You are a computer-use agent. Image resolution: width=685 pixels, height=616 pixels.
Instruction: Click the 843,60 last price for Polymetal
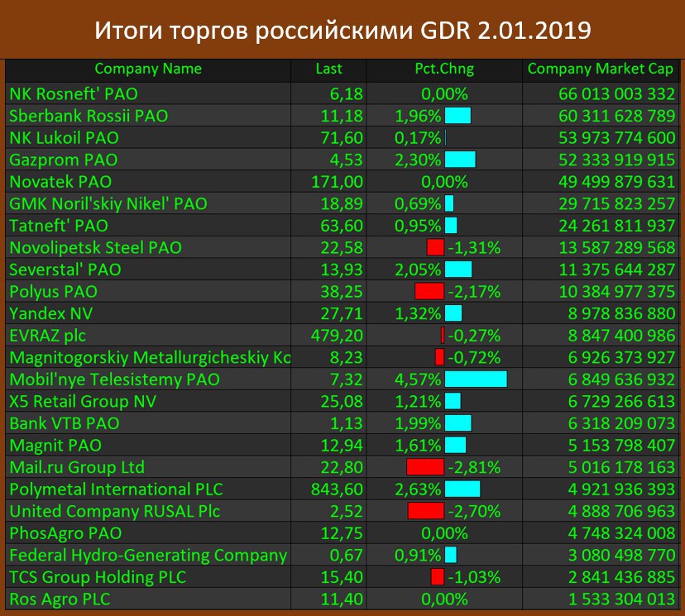[x=337, y=489]
